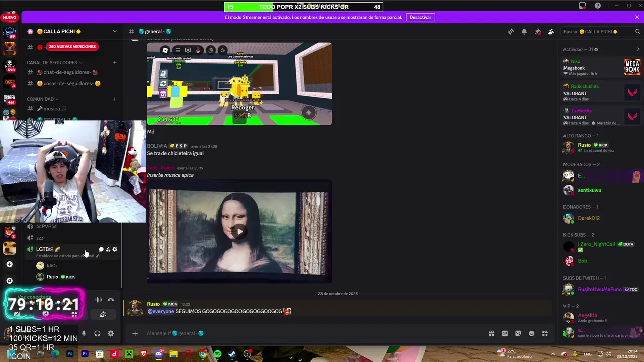Screen dimensions: 644x362
Task: Click the plus attachment button
Action: (135, 333)
